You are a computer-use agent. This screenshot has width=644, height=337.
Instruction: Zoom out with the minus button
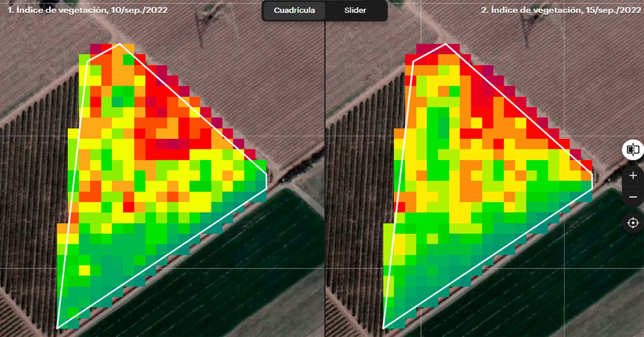pos(633,197)
